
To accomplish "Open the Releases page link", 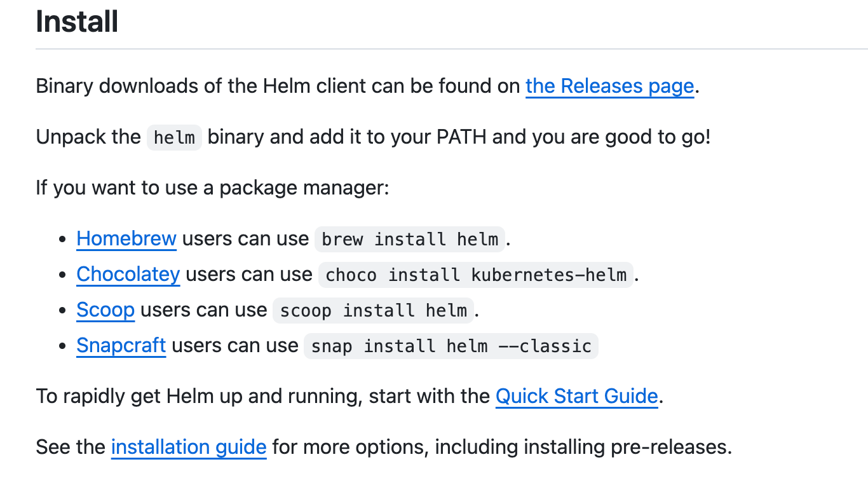I will [609, 86].
